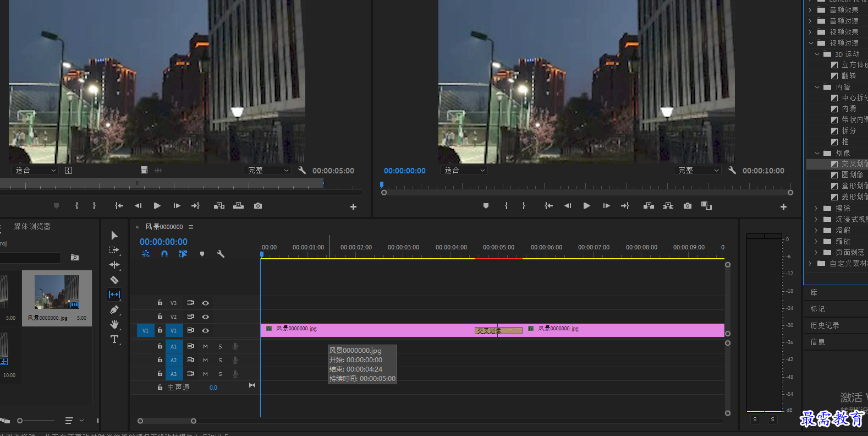This screenshot has height=436, width=868.
Task: Insert clip from Source monitor
Action: pyautogui.click(x=219, y=206)
